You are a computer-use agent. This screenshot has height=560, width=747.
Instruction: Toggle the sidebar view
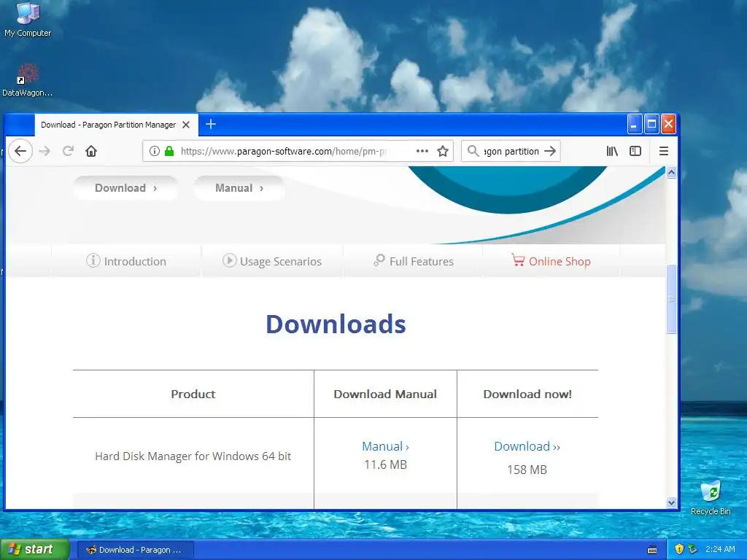[635, 151]
